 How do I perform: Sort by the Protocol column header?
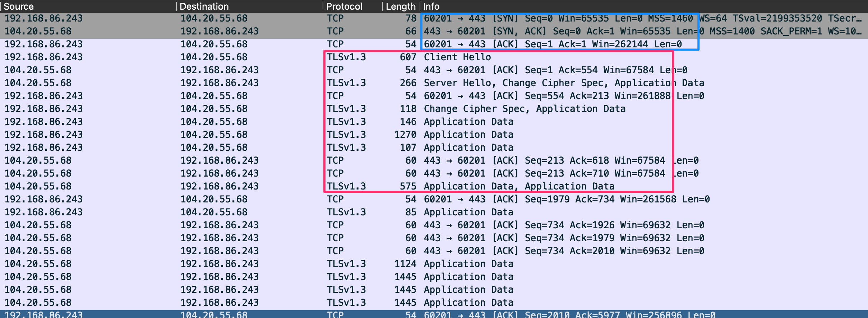(x=344, y=6)
